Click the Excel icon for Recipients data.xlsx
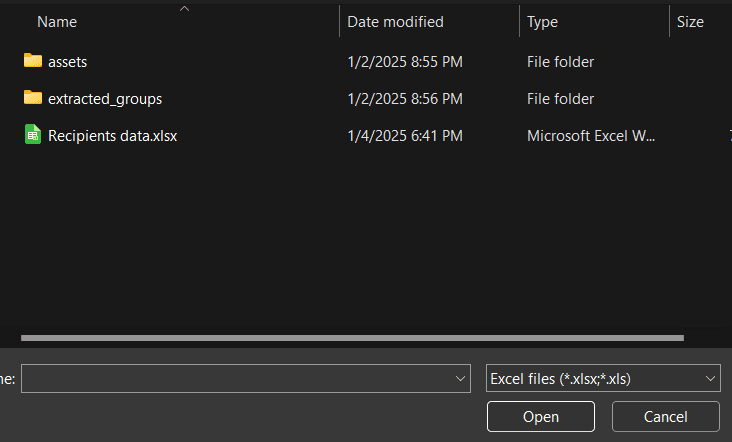 [33, 135]
